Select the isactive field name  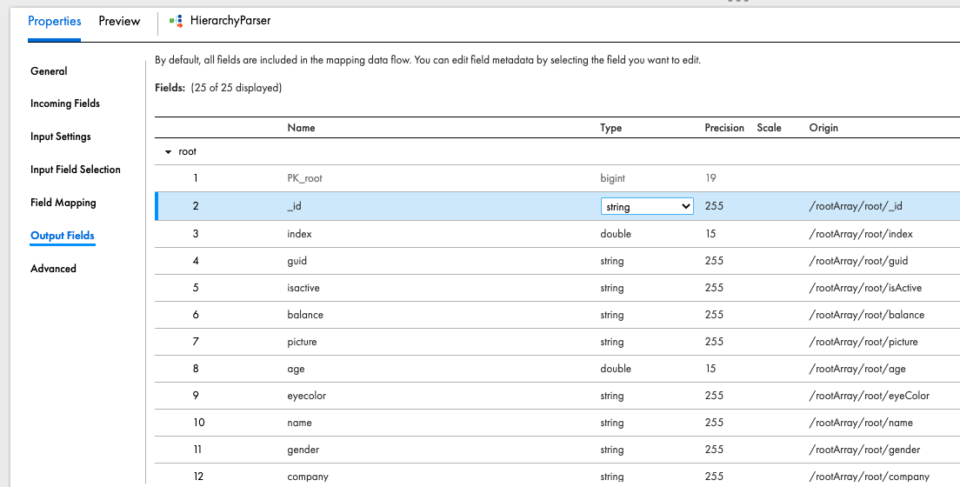303,288
